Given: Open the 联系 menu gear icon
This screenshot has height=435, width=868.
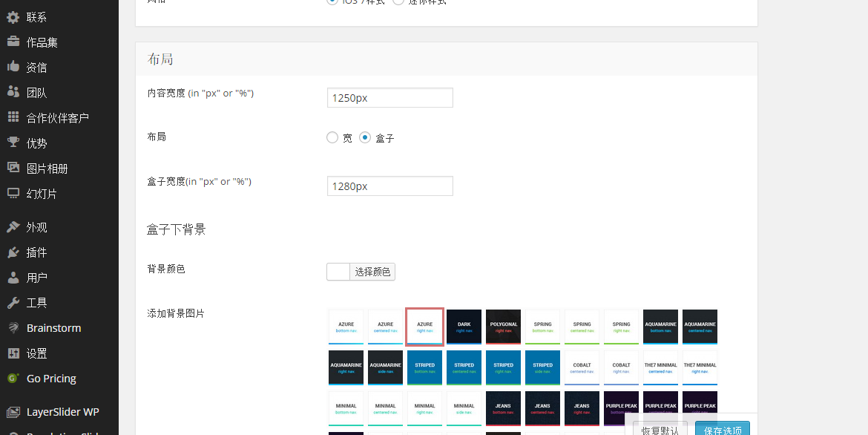Looking at the screenshot, I should click(13, 17).
